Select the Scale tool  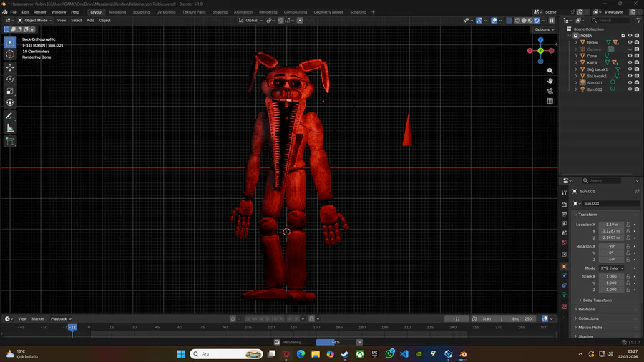pos(10,91)
